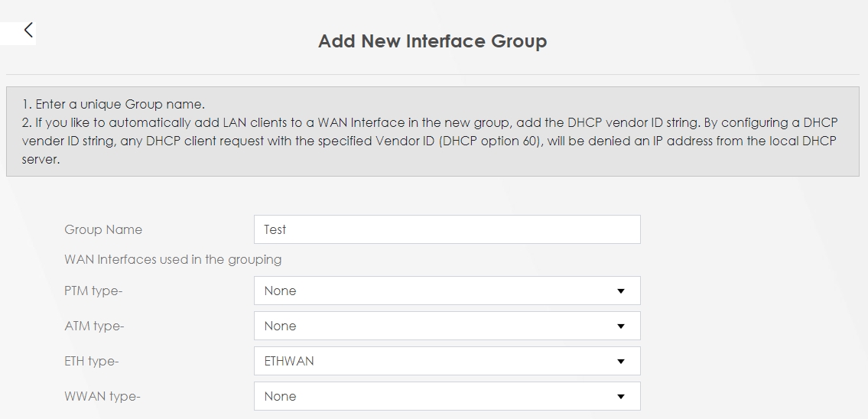Click the ETH type- label

coord(92,362)
